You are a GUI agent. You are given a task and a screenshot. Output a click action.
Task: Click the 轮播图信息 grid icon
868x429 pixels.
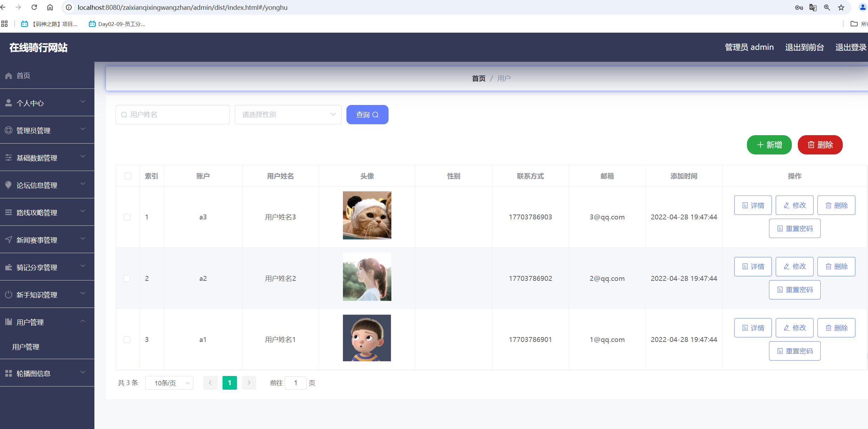(8, 373)
